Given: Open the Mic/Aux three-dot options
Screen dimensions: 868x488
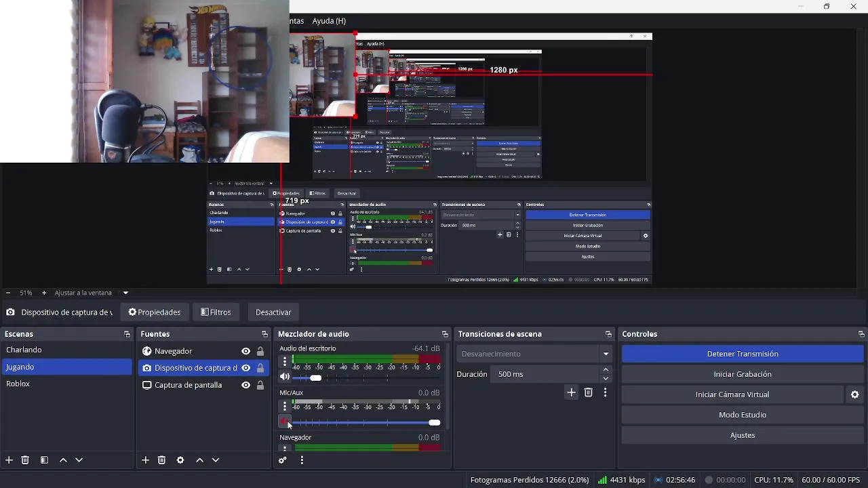Looking at the screenshot, I should (285, 406).
